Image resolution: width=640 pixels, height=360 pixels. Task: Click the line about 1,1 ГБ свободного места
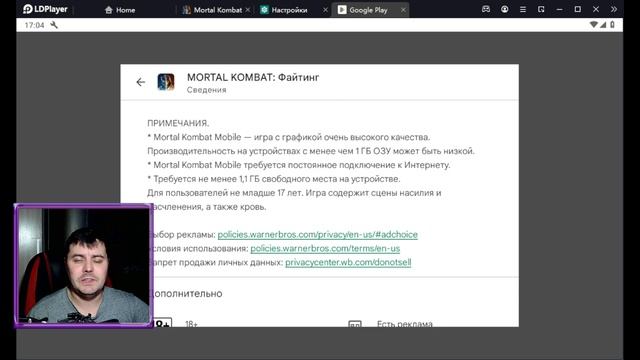tap(274, 179)
